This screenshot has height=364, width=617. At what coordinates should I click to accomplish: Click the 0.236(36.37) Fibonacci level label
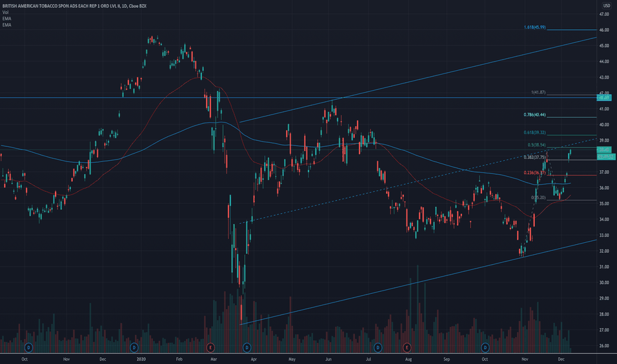coord(534,173)
